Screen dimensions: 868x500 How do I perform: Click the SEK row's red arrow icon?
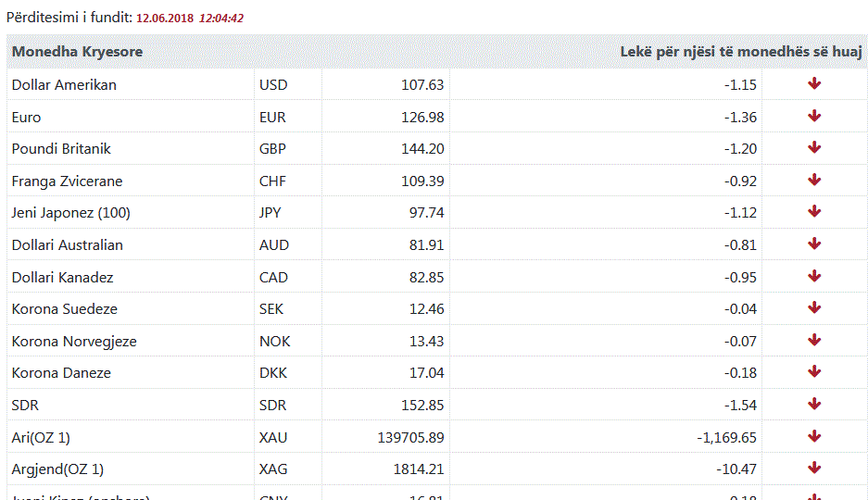pos(814,308)
